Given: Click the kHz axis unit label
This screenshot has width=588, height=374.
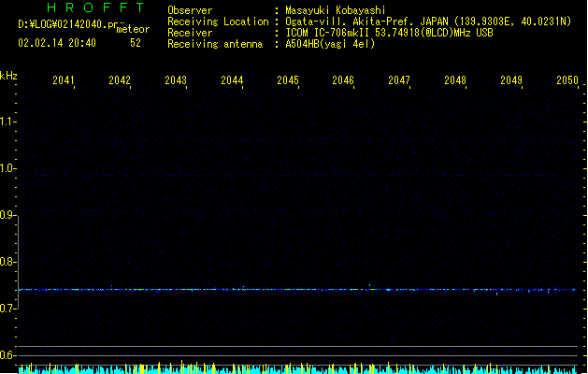Looking at the screenshot, I should point(8,76).
